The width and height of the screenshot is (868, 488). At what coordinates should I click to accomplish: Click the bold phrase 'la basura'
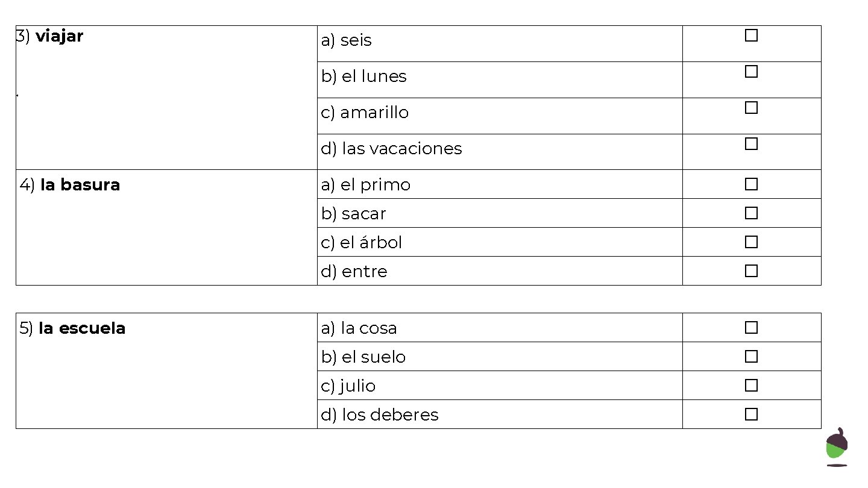click(80, 185)
